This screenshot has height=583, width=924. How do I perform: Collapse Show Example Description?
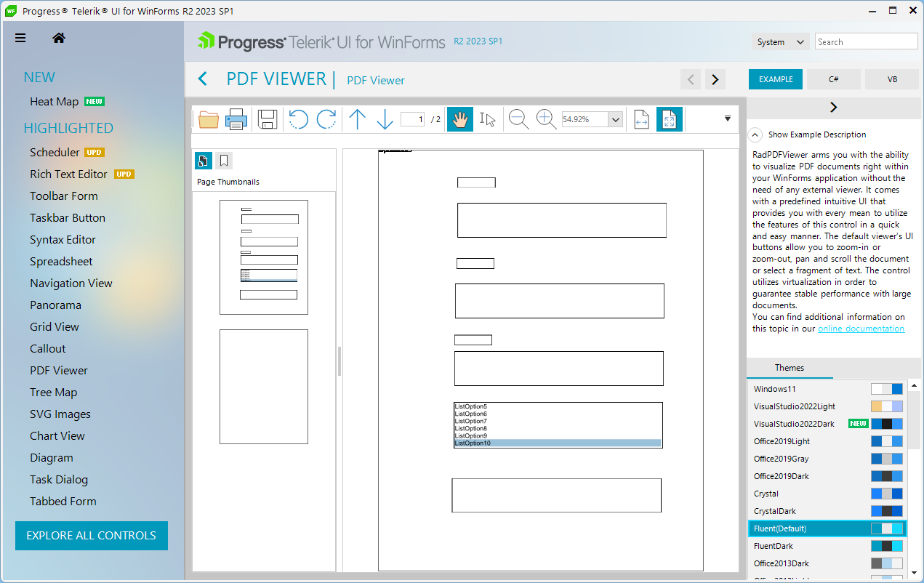coord(755,134)
